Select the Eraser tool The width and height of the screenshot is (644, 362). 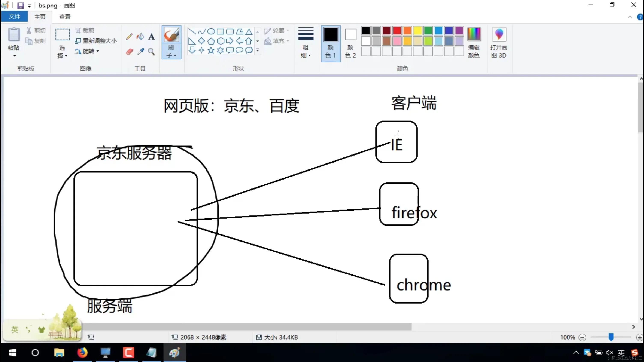tap(129, 52)
